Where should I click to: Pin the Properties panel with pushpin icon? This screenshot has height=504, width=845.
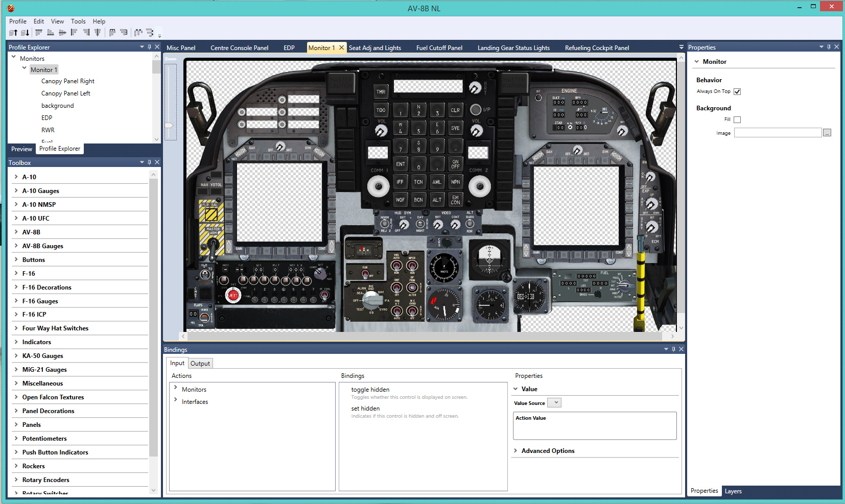(829, 47)
